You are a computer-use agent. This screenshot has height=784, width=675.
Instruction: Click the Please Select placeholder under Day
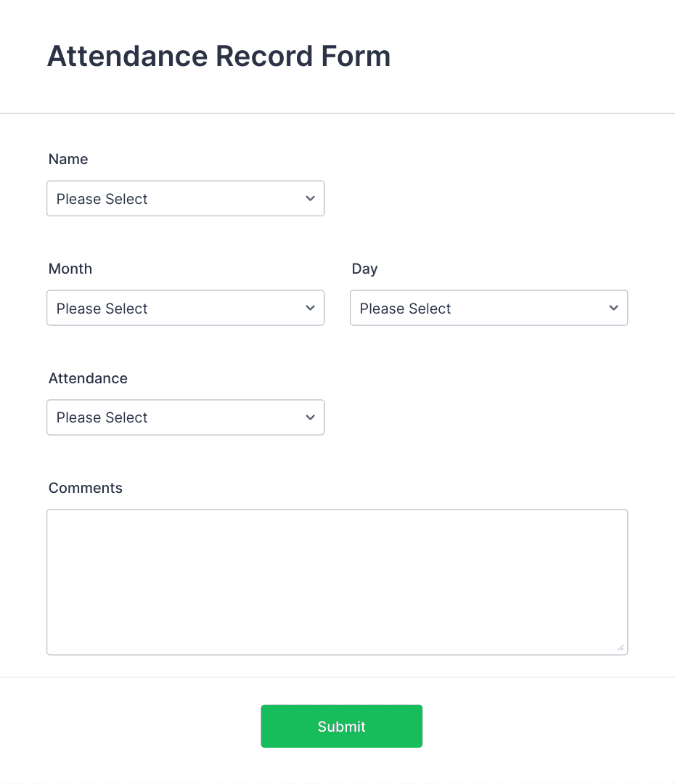pyautogui.click(x=405, y=309)
